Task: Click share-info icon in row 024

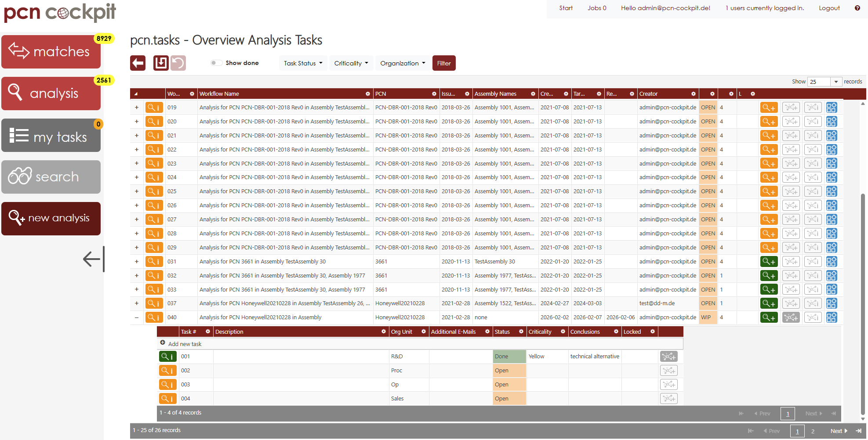Action: point(813,177)
